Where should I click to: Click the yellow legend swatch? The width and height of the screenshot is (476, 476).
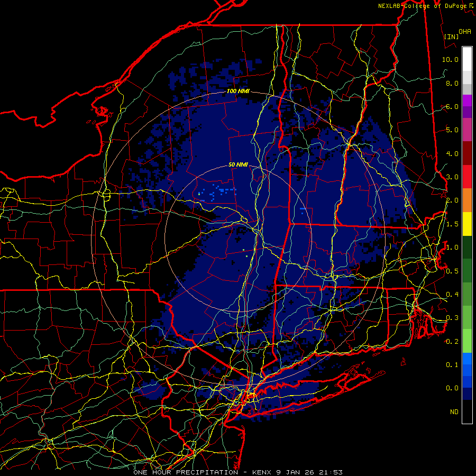(x=467, y=224)
